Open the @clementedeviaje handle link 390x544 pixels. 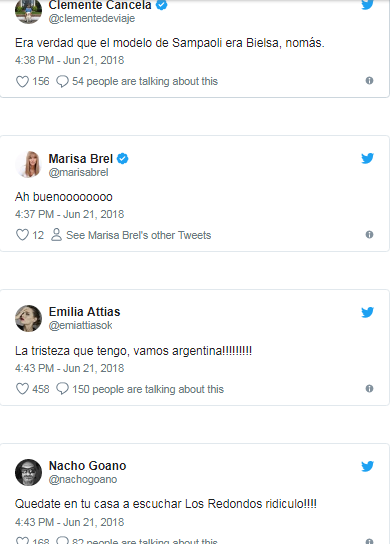pos(92,18)
